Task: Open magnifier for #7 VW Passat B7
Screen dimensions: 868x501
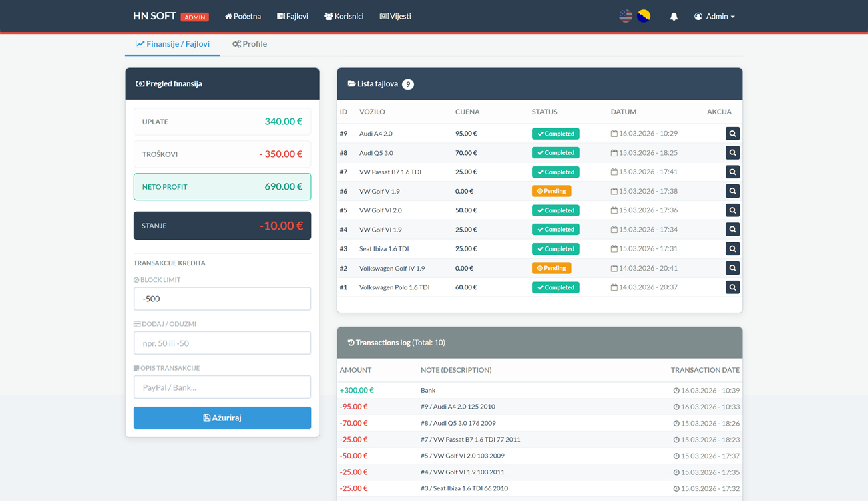Action: tap(732, 172)
